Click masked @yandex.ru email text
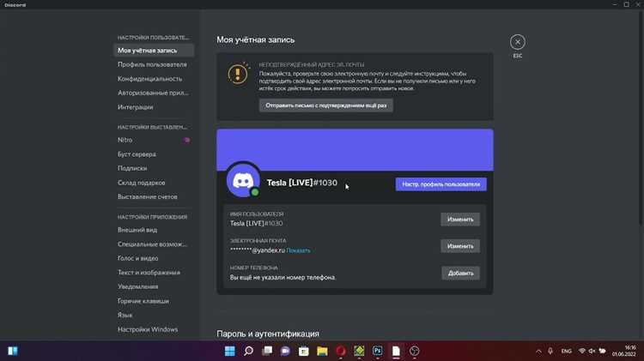This screenshot has width=644, height=361. (x=257, y=250)
